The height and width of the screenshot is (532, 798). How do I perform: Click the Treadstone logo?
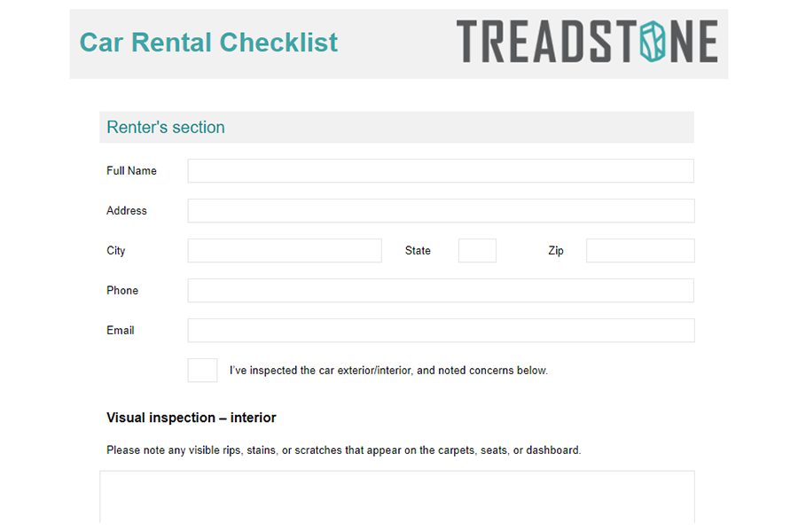[x=587, y=42]
